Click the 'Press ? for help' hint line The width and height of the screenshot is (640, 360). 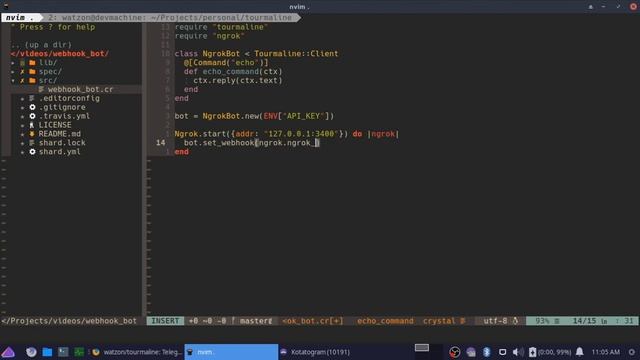click(x=53, y=27)
